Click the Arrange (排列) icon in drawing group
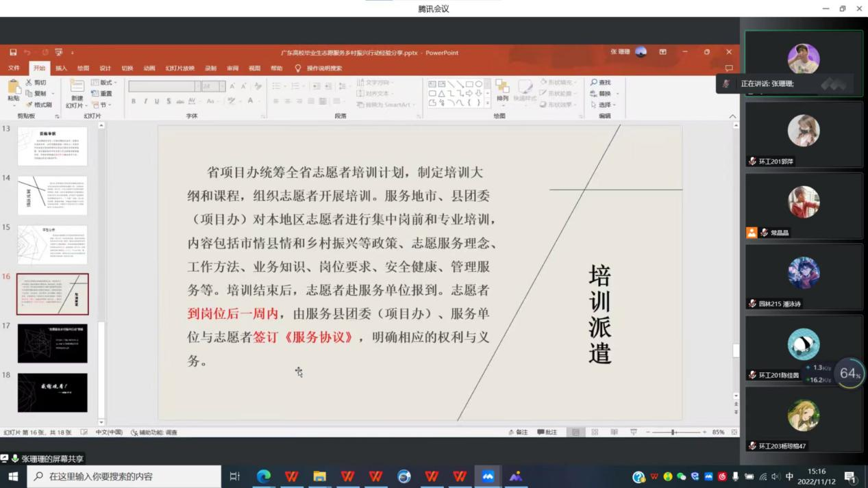Viewport: 868px width, 488px height. pyautogui.click(x=502, y=88)
